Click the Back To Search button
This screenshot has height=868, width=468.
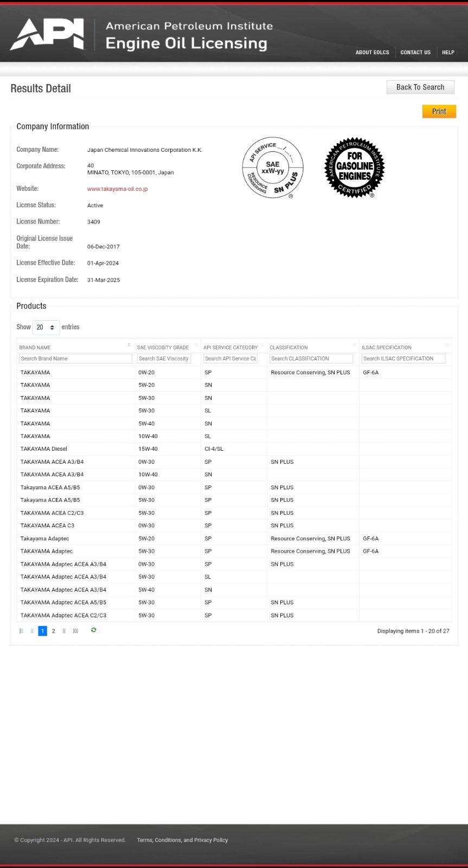420,87
